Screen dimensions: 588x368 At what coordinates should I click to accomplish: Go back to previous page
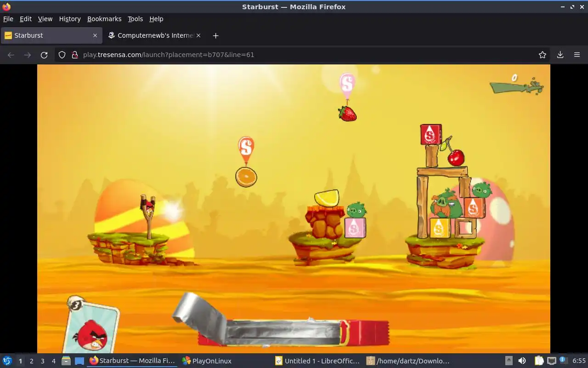coord(11,55)
